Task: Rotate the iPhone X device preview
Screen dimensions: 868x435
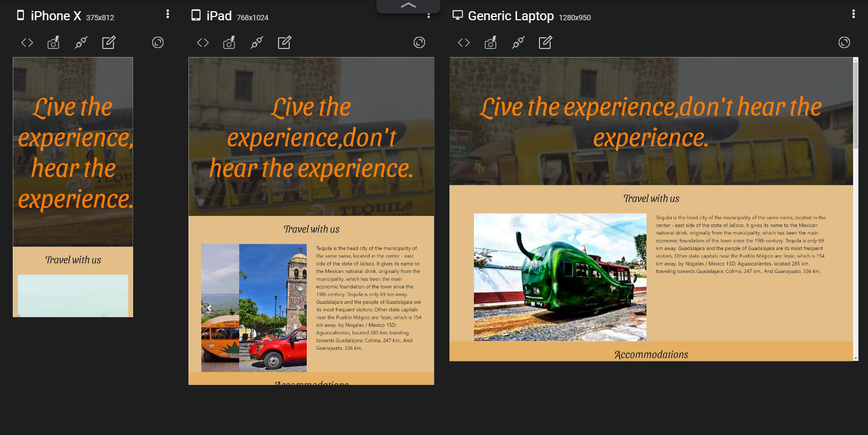Action: (158, 43)
